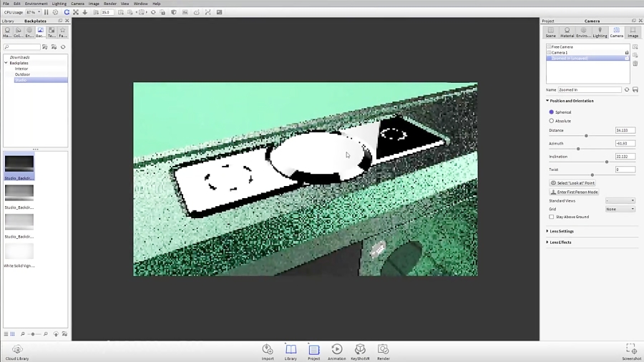This screenshot has height=362, width=644.
Task: Open the Grid dropdown
Action: coord(620,209)
